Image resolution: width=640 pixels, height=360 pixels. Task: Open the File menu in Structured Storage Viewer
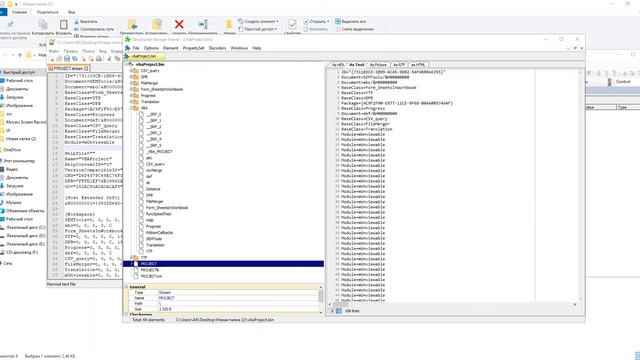[136, 48]
